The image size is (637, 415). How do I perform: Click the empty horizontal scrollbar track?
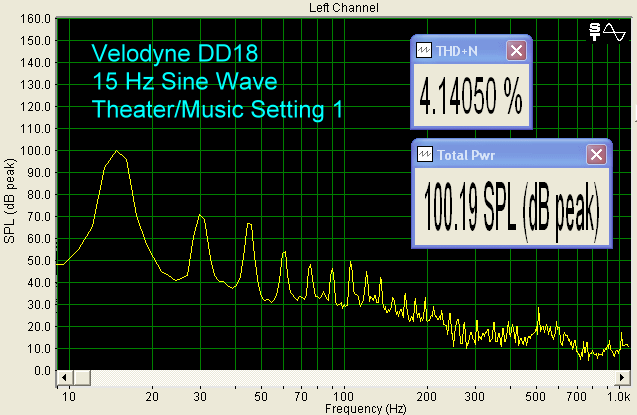[x=350, y=378]
